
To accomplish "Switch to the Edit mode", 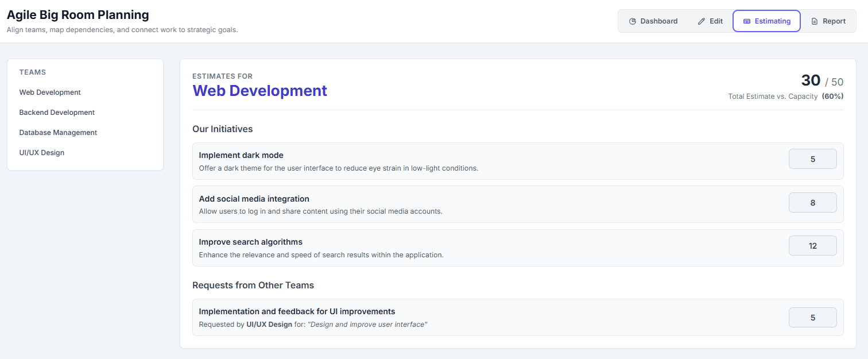I will tap(710, 21).
